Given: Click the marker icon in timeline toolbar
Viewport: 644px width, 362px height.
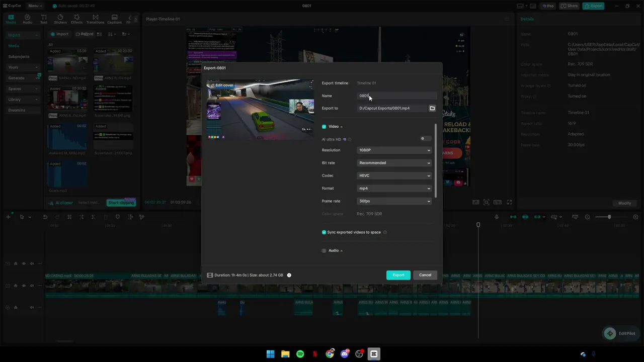Looking at the screenshot, I should pos(118,217).
